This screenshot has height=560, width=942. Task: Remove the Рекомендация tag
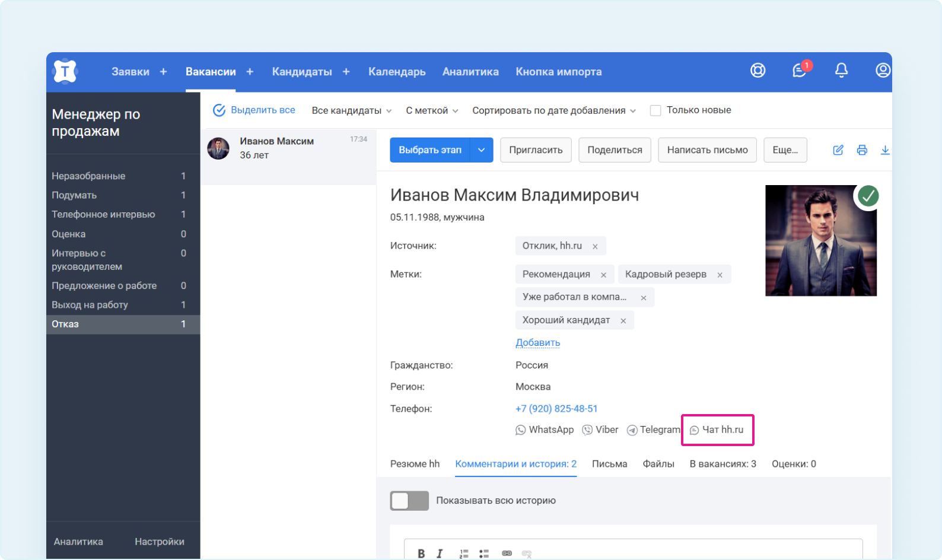(x=603, y=275)
